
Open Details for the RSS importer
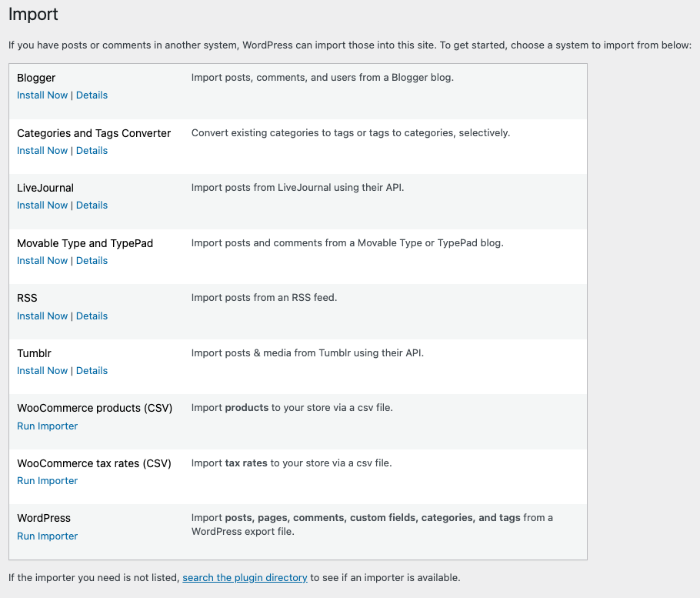coord(92,316)
